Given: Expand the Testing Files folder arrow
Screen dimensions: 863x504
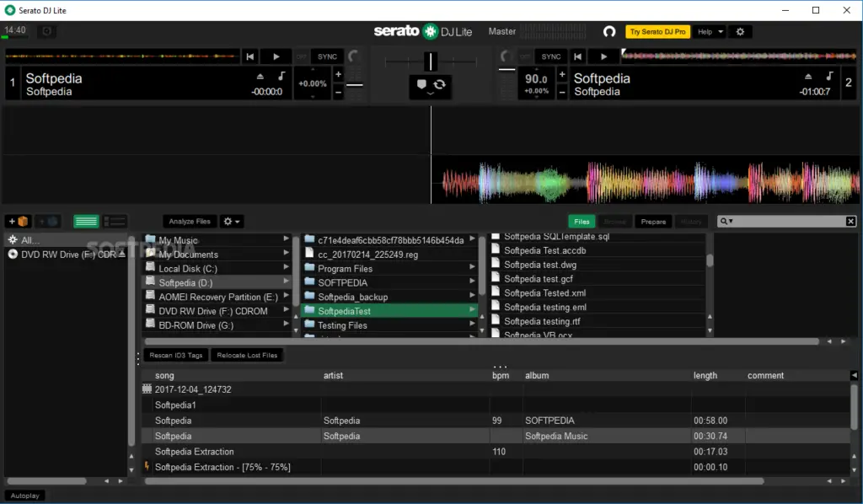Looking at the screenshot, I should 472,324.
